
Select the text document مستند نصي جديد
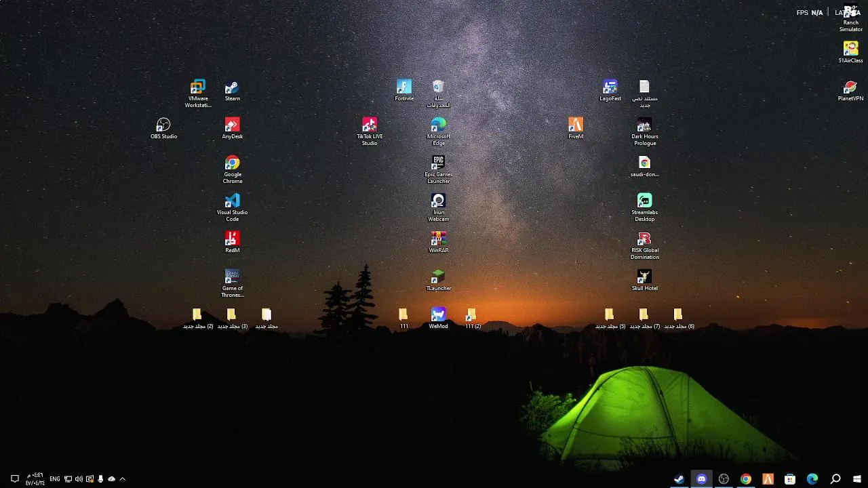(644, 94)
